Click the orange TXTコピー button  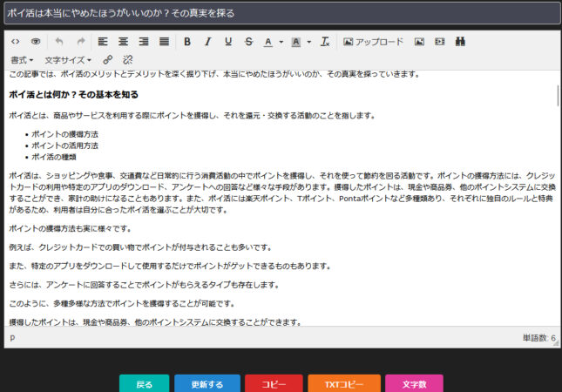(x=344, y=384)
